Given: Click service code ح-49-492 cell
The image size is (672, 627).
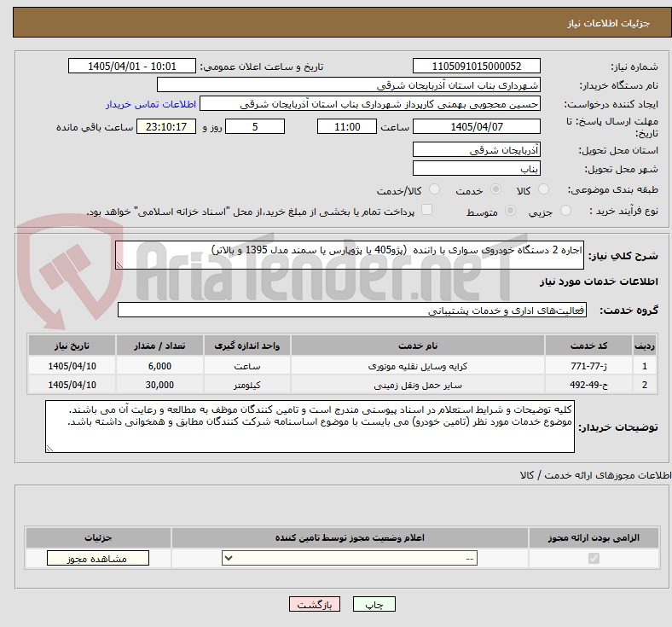Looking at the screenshot, I should coord(589,385).
